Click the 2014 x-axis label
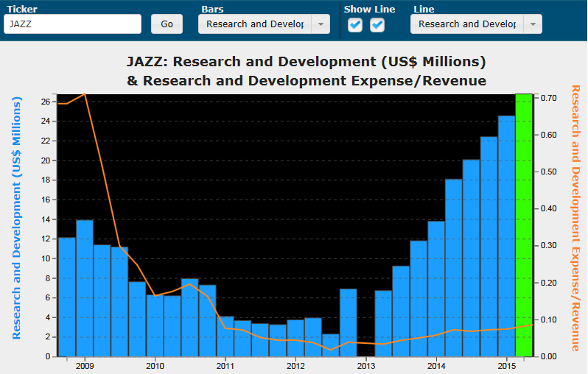588x374 pixels. pos(436,366)
